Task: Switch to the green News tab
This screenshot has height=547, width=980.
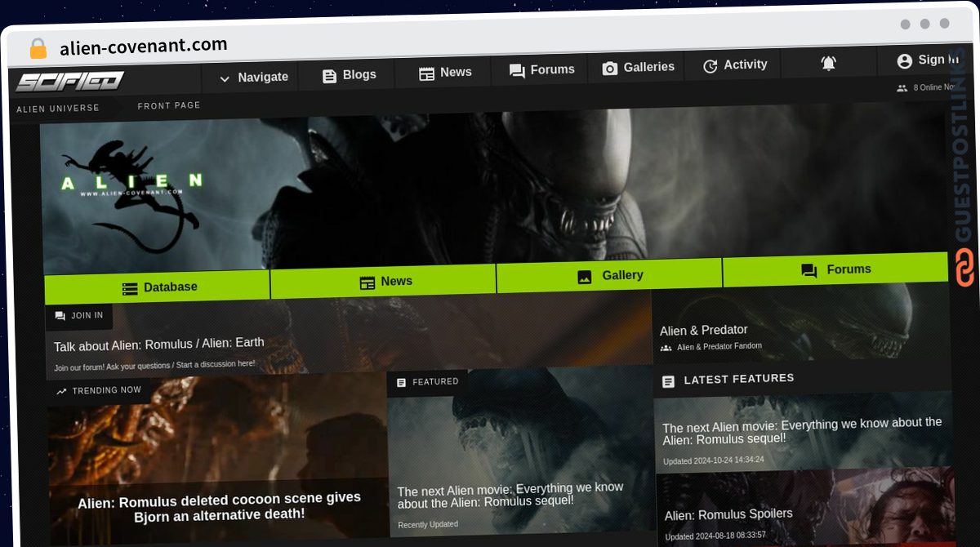Action: click(x=383, y=282)
